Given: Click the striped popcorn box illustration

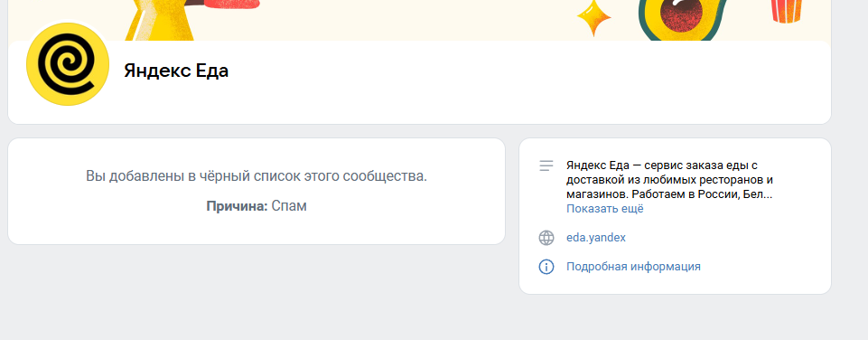Looking at the screenshot, I should (787, 11).
